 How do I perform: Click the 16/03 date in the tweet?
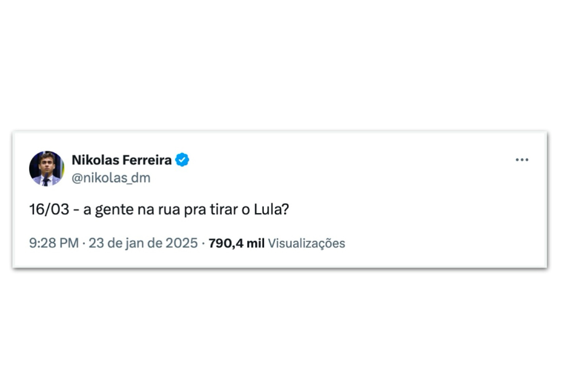pos(49,210)
